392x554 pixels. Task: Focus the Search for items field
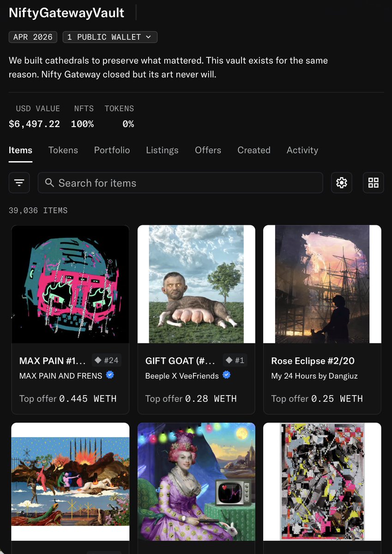pos(180,183)
